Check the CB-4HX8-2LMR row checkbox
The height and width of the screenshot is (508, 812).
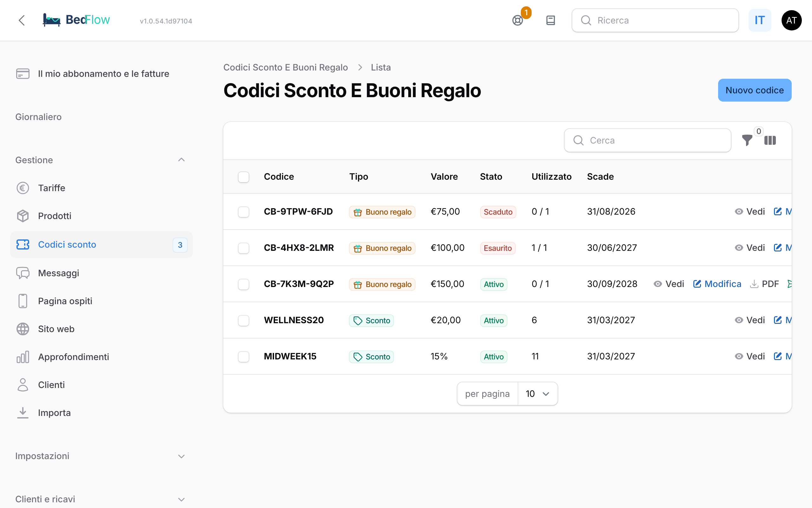click(x=244, y=248)
